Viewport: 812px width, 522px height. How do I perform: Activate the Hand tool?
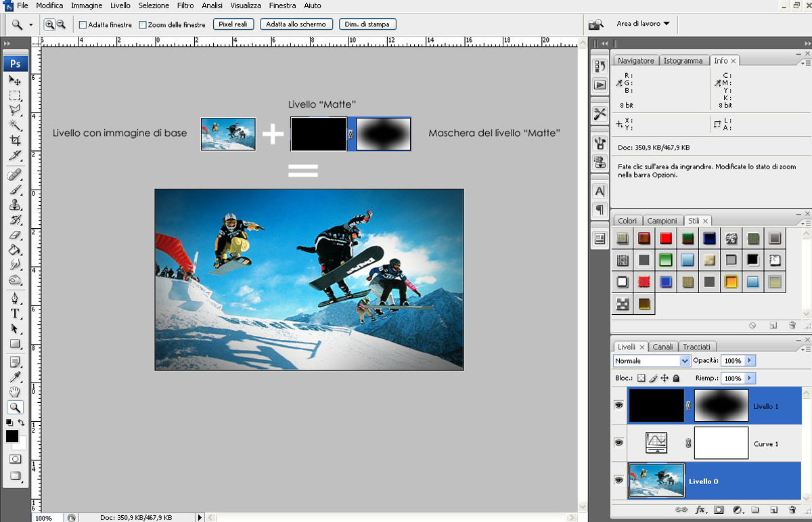pos(15,392)
